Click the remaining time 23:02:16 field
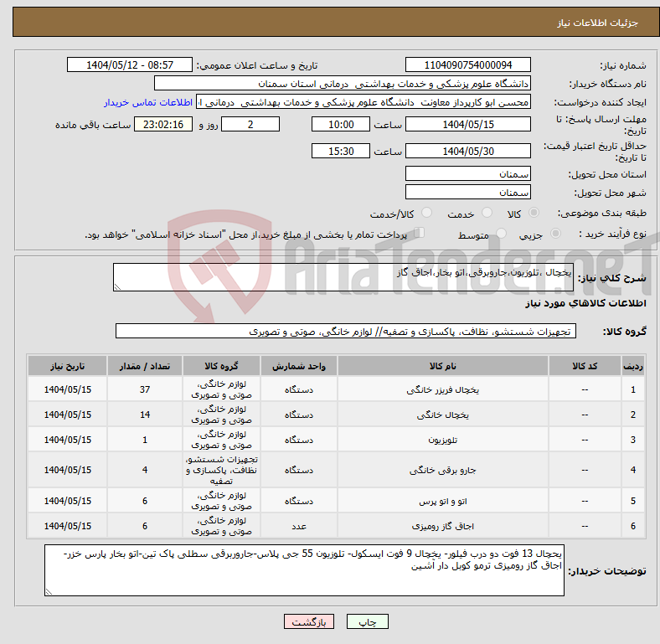Viewport: 660px width, 644px height. click(x=163, y=125)
